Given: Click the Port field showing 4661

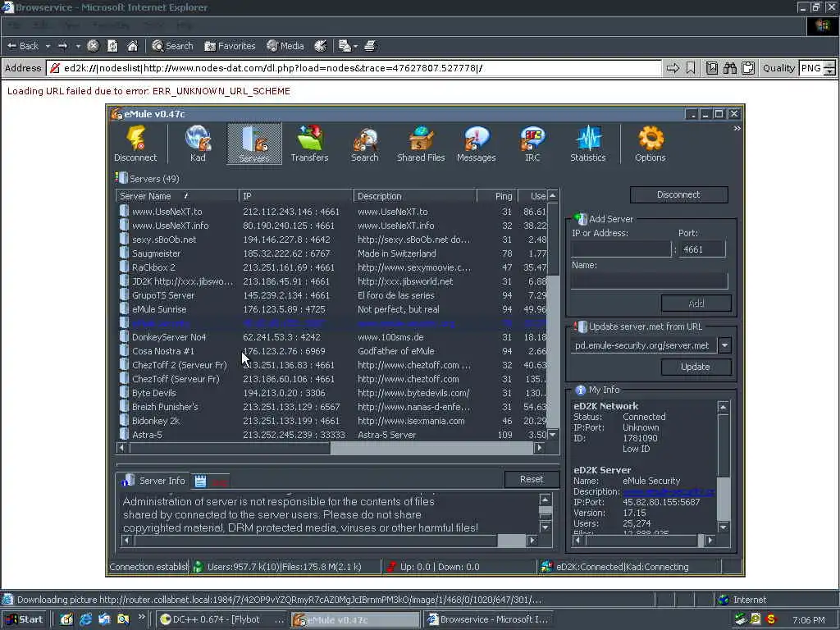Looking at the screenshot, I should (x=702, y=249).
